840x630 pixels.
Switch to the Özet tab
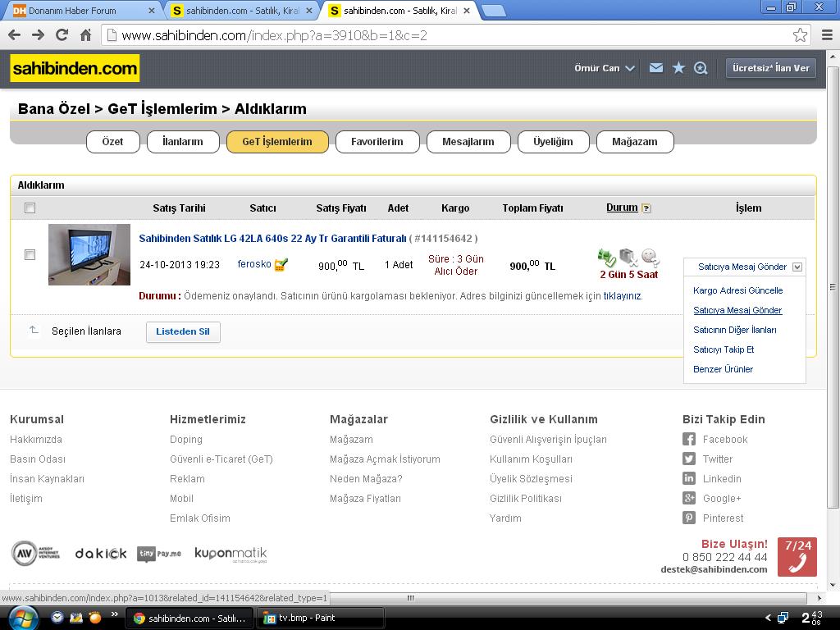click(112, 141)
